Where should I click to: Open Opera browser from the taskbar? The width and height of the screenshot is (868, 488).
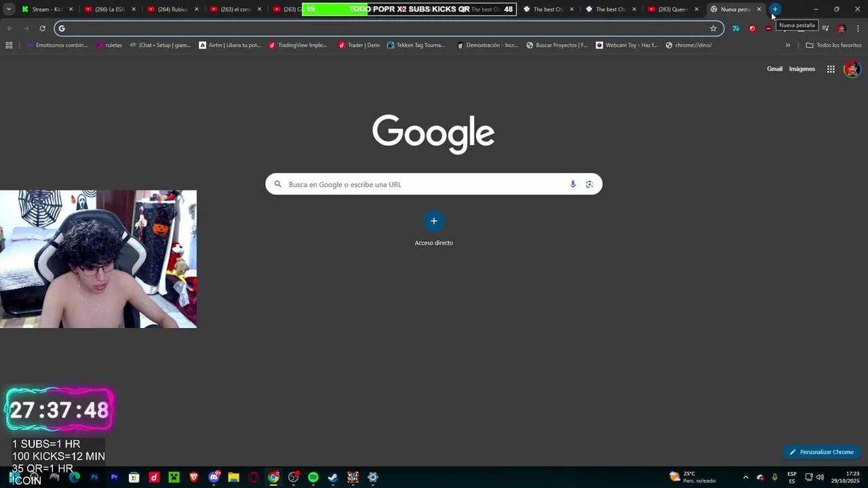pos(254,477)
